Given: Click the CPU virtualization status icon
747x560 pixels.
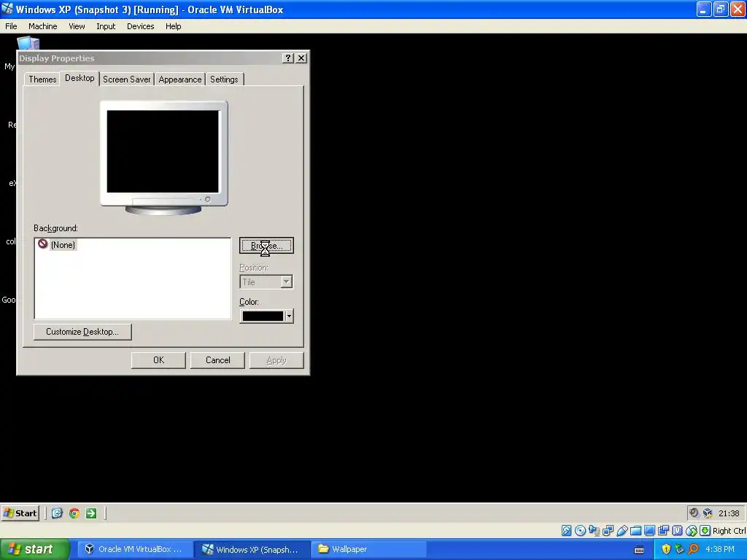Looking at the screenshot, I should coord(677,531).
